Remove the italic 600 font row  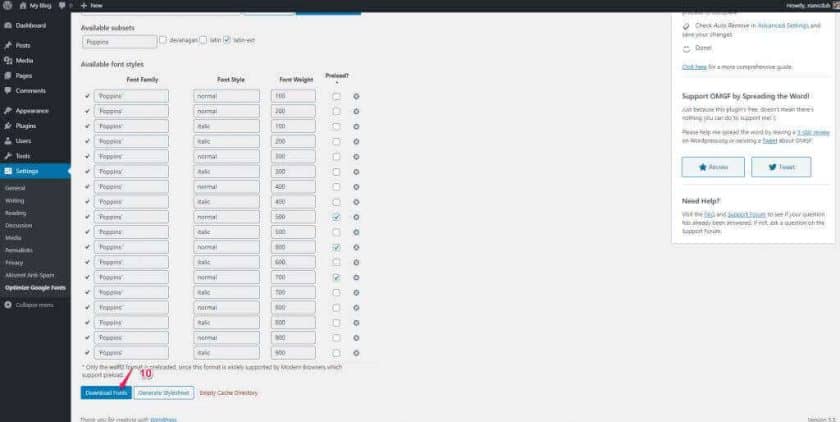[356, 262]
